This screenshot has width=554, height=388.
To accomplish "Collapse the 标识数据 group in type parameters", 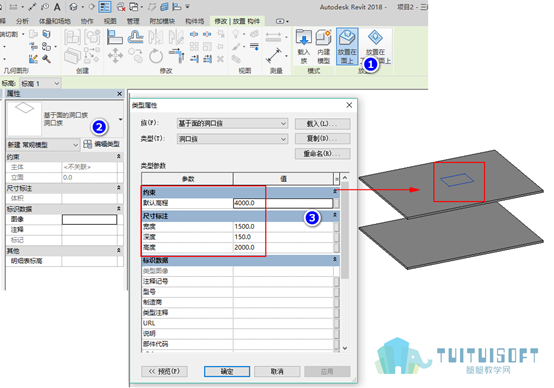I will 335,260.
